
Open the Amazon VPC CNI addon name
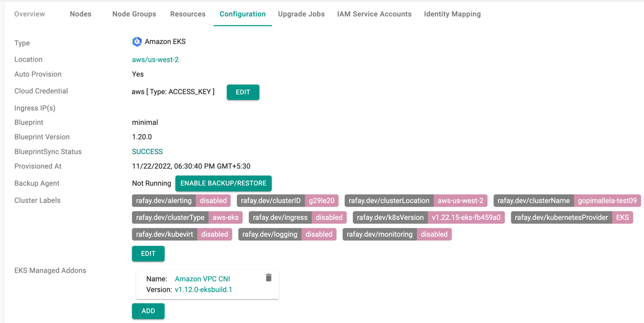coord(202,279)
